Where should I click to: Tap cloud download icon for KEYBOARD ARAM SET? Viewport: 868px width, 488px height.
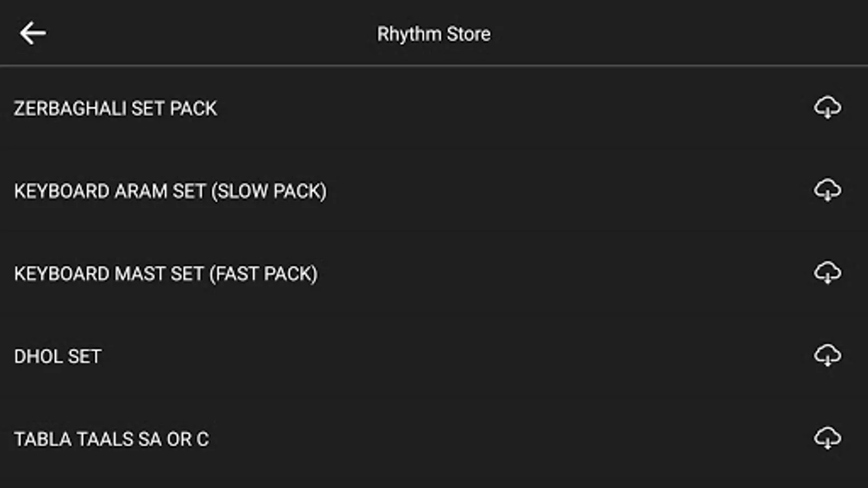827,190
